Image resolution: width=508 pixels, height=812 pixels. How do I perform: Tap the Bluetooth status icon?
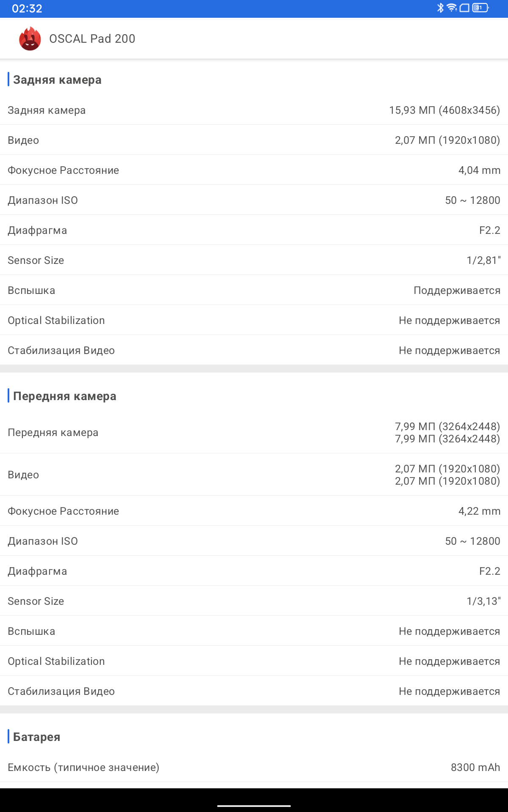[440, 8]
